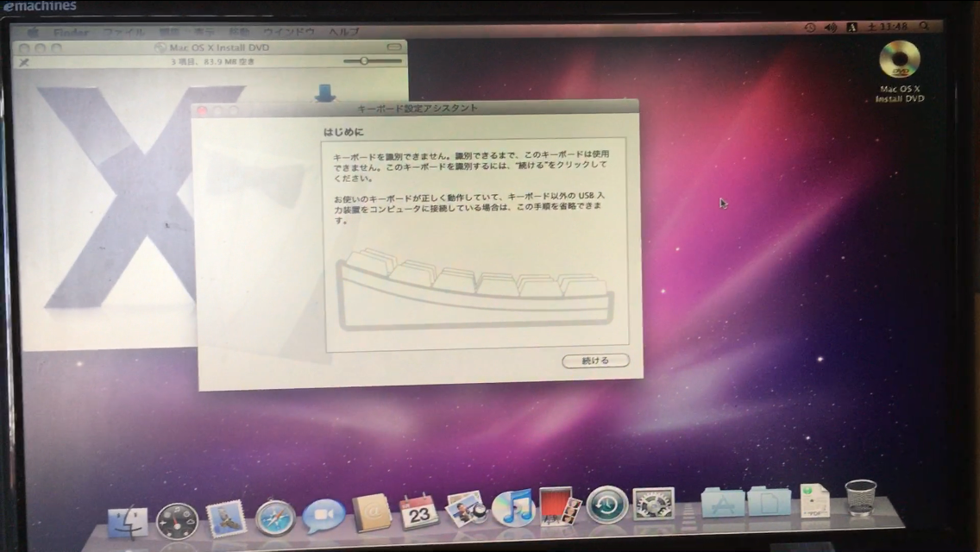Toggle toolbar pill button in Install DVD window
The width and height of the screenshot is (980, 552).
(393, 47)
